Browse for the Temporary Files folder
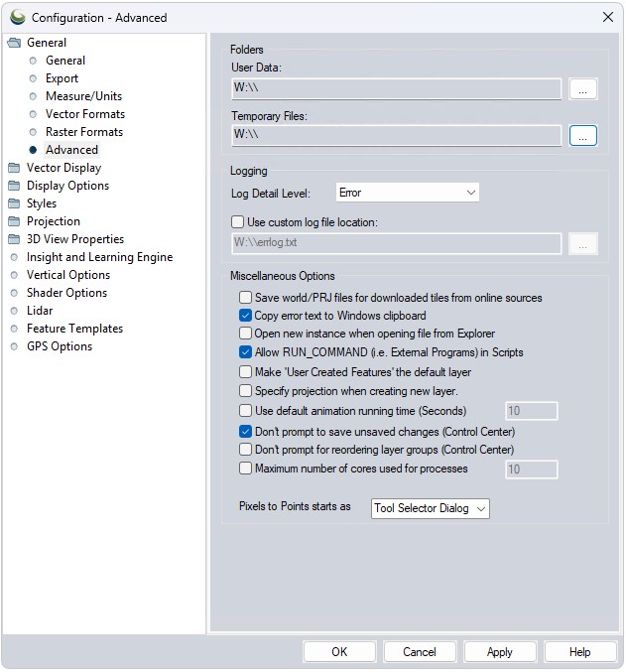The width and height of the screenshot is (626, 672). [583, 135]
